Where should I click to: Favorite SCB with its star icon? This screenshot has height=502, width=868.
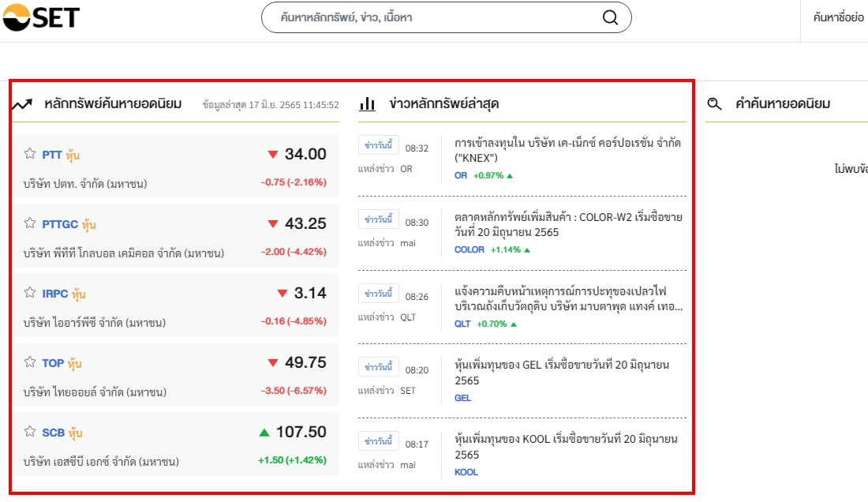[x=30, y=432]
